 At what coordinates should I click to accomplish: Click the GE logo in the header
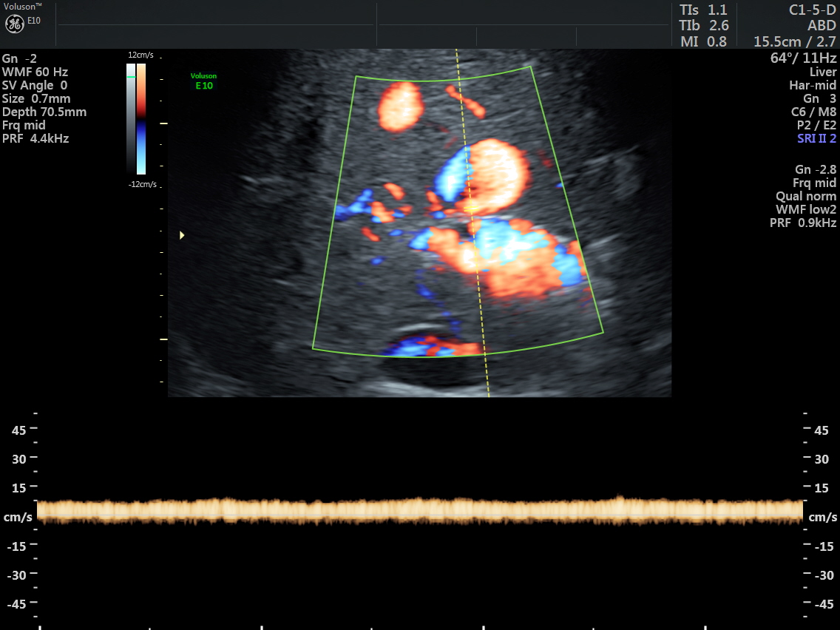[14, 24]
